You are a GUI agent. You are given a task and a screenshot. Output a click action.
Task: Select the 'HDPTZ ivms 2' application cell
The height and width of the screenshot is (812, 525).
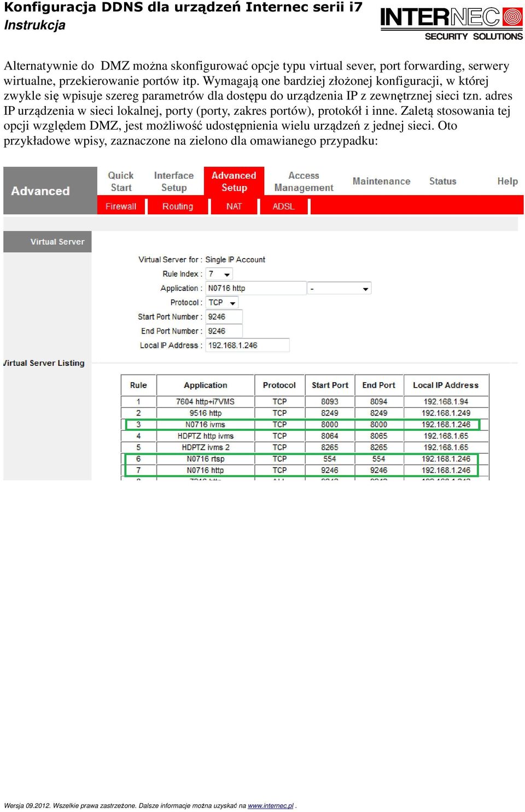205,447
